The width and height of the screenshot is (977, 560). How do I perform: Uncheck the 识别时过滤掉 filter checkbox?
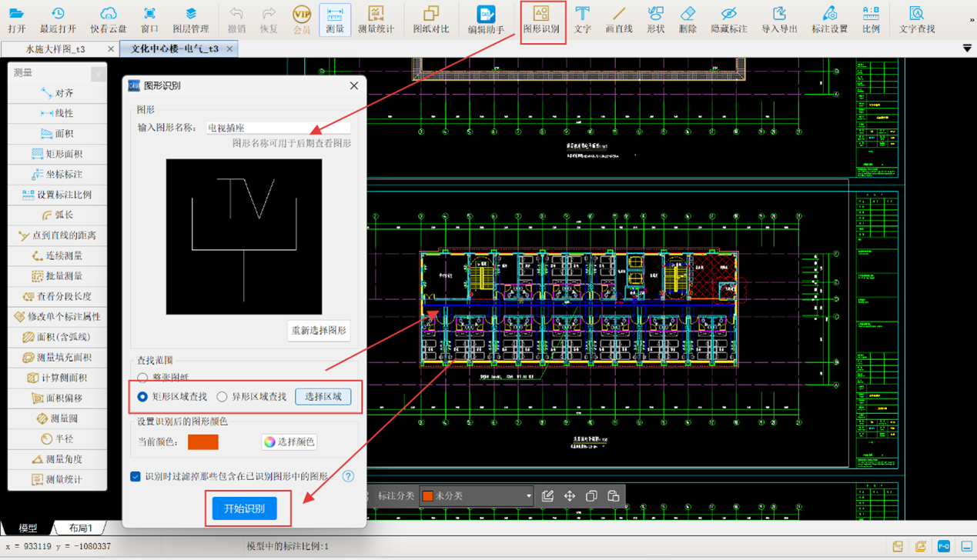tap(136, 477)
